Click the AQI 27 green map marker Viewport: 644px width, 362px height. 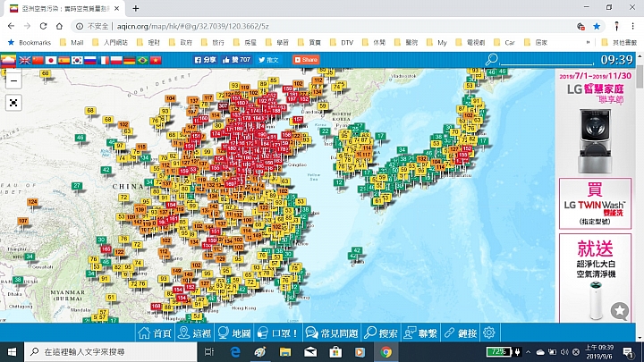[77, 186]
